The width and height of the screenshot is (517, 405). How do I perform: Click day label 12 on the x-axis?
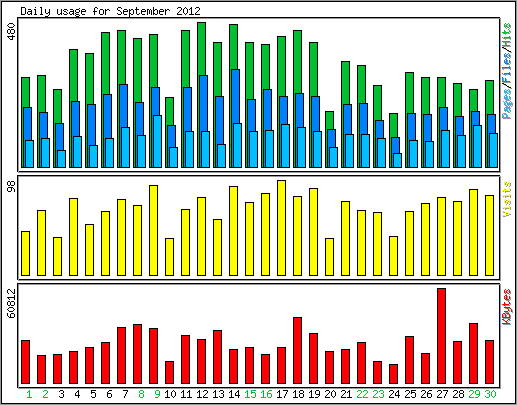[x=202, y=394]
